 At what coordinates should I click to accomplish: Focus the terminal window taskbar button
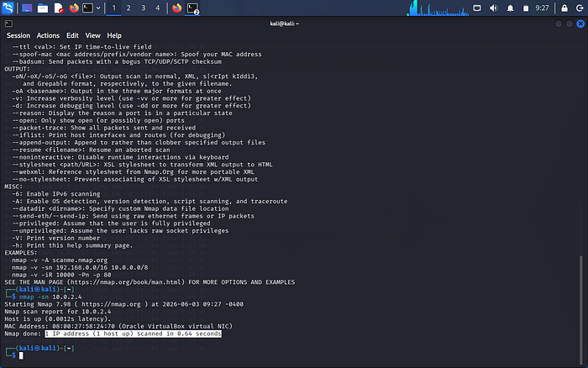(192, 8)
